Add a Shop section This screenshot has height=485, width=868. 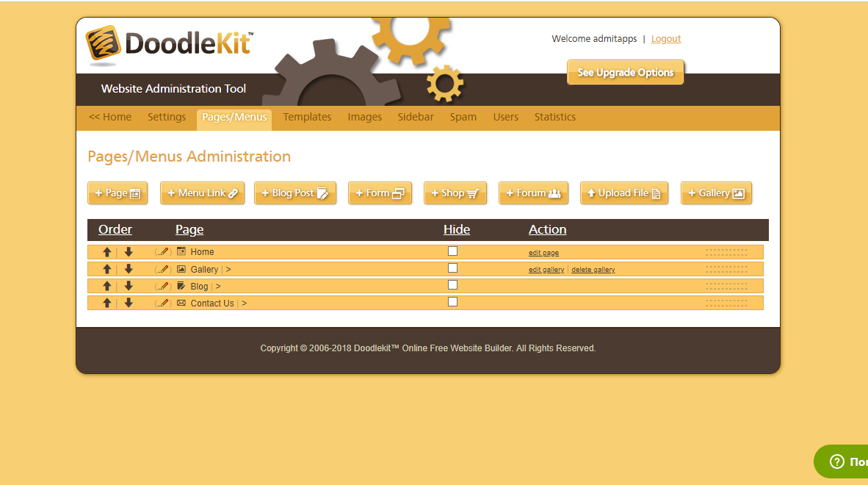point(455,193)
